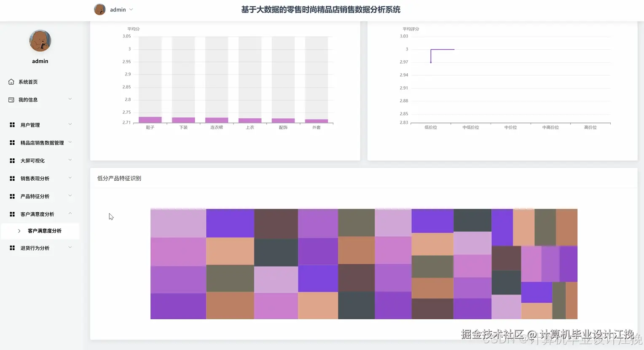
Task: Click the 系统首页 home icon
Action: click(11, 81)
